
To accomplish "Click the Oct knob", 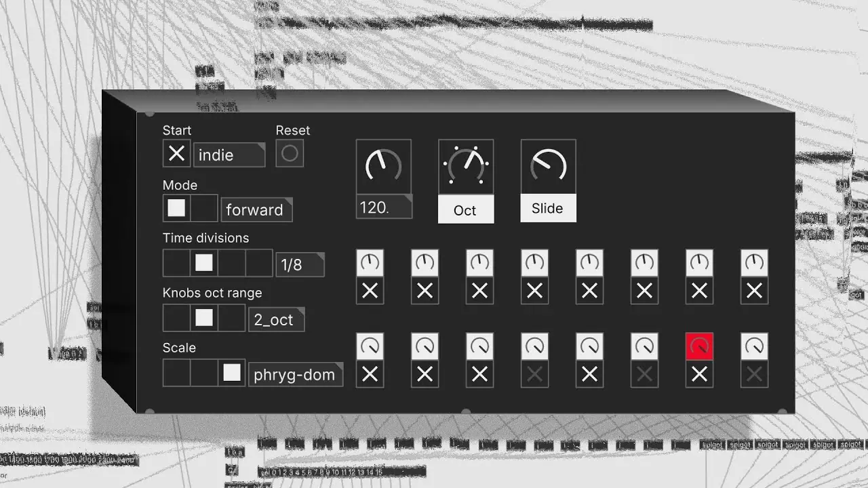I will (x=466, y=165).
